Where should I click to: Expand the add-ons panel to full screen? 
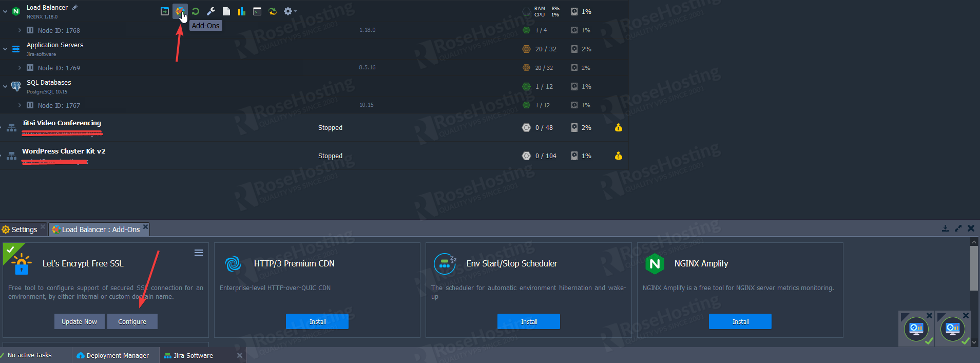pyautogui.click(x=958, y=228)
